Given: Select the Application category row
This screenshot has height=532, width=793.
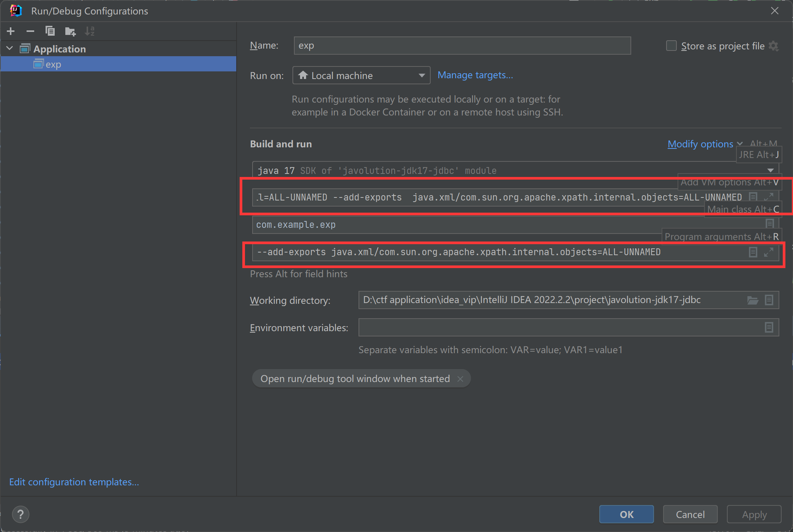Looking at the screenshot, I should pos(118,49).
